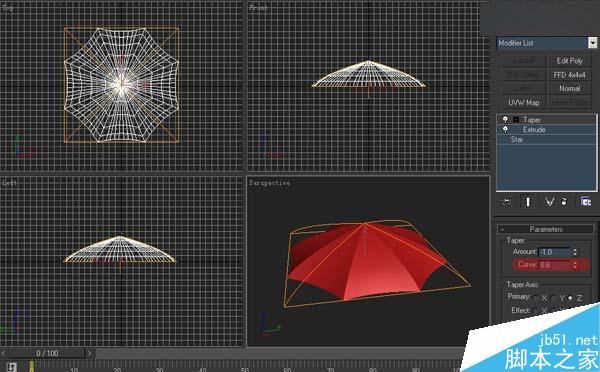600x372 pixels.
Task: Toggle Show End Result icon
Action: coord(528,202)
